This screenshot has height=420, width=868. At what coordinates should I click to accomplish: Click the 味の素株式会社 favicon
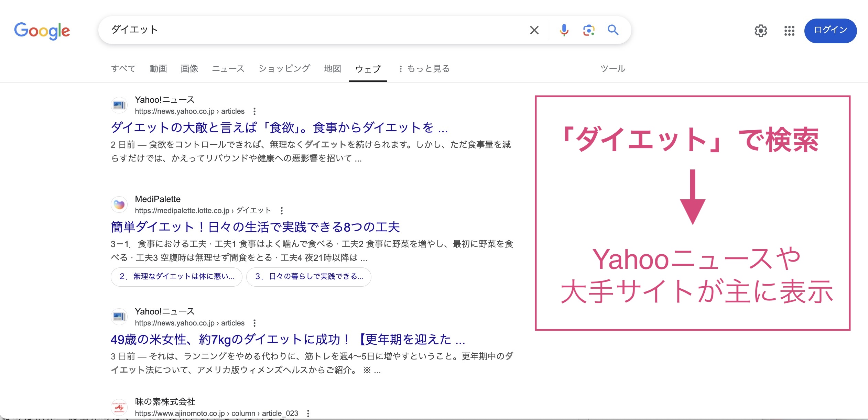119,407
